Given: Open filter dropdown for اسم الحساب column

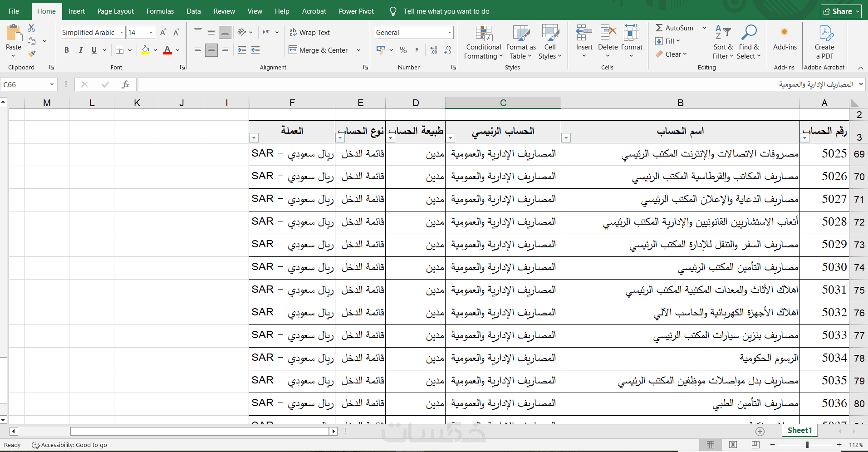Looking at the screenshot, I should [x=566, y=138].
